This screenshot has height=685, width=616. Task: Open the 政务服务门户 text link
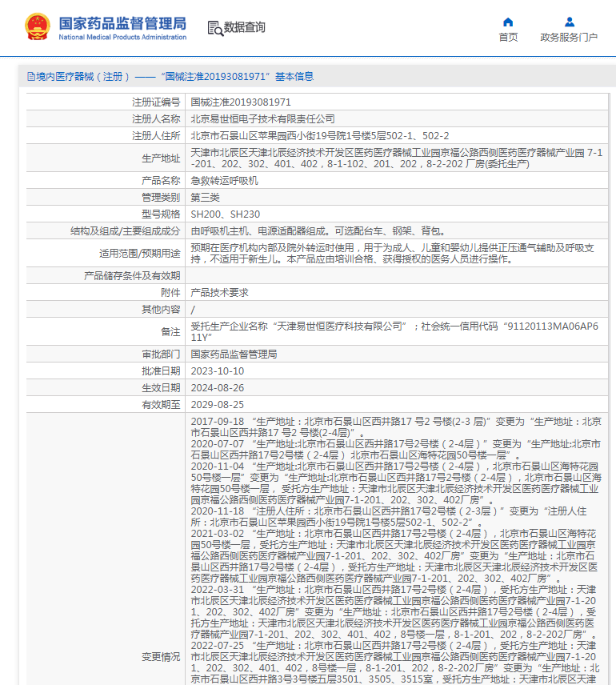pos(569,37)
